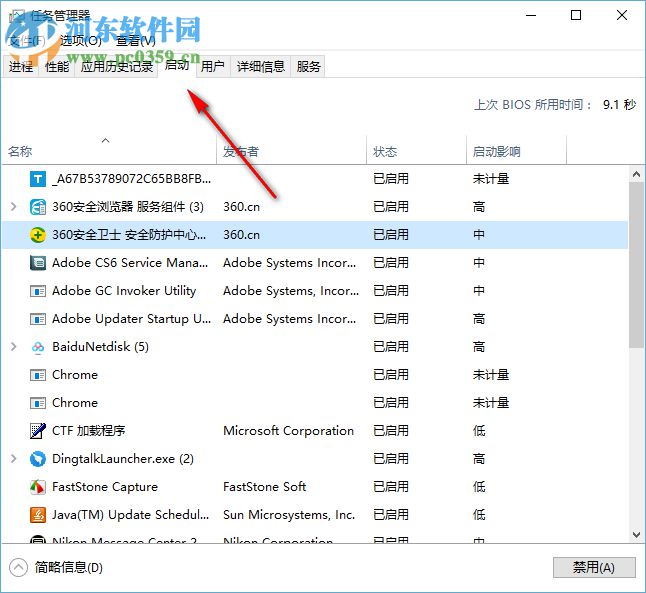
Task: Click the 360安全卫士 green plus icon
Action: [38, 235]
